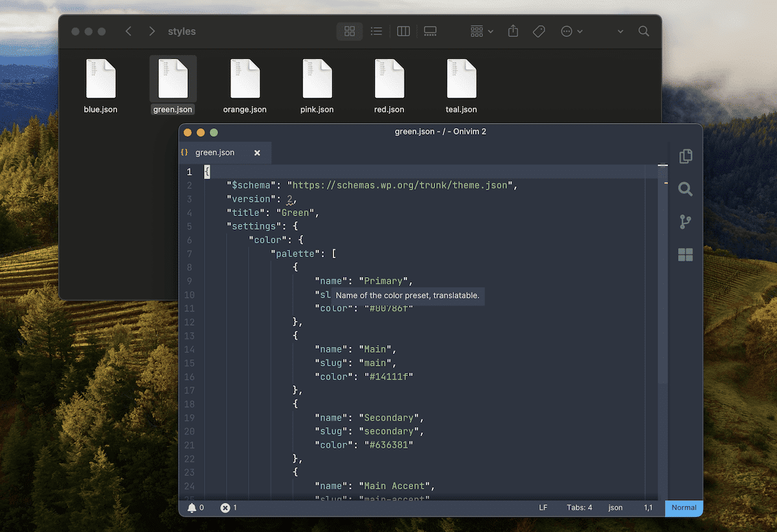Click the Tabs: 4 indentation setting
This screenshot has width=777, height=532.
click(579, 507)
